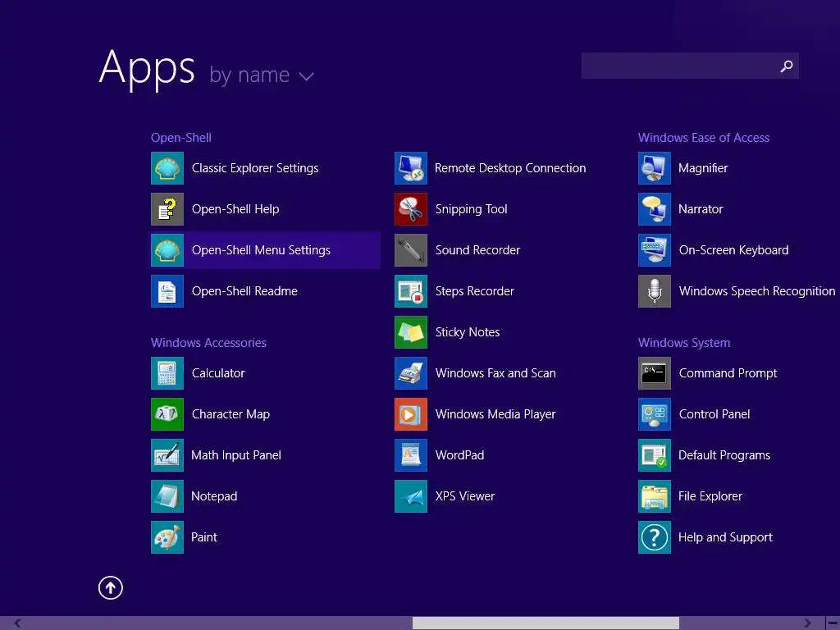Click the sort order chevron arrow
The height and width of the screenshot is (630, 840).
[307, 76]
